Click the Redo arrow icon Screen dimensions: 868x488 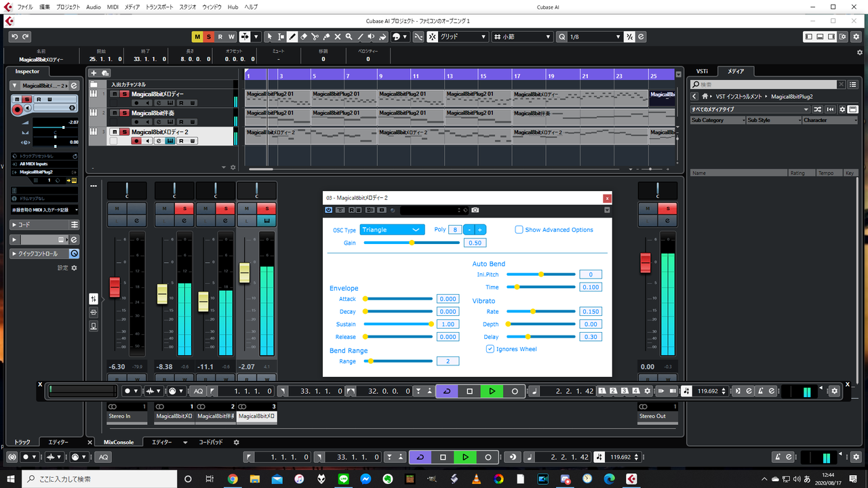click(26, 37)
